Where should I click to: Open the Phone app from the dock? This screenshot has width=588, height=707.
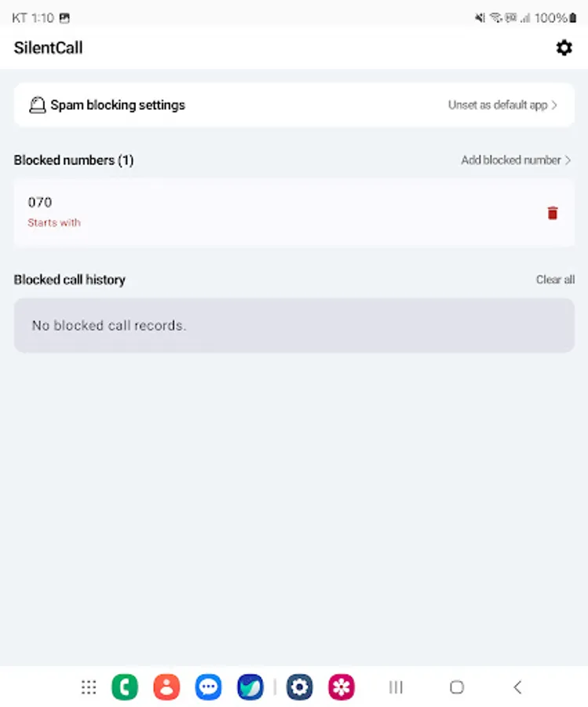point(126,687)
